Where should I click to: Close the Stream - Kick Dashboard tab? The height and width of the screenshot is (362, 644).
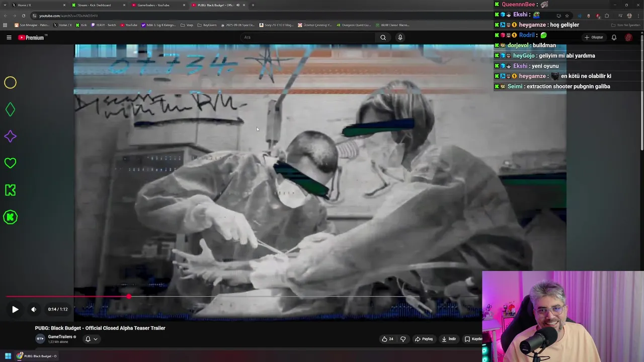click(x=124, y=5)
